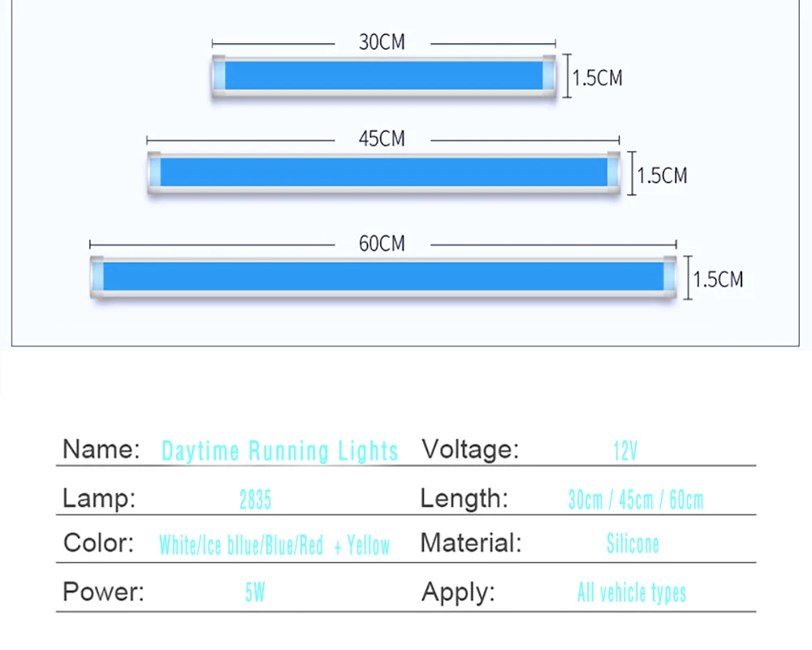
Task: Select the 45CM blue light strip
Action: pyautogui.click(x=384, y=172)
